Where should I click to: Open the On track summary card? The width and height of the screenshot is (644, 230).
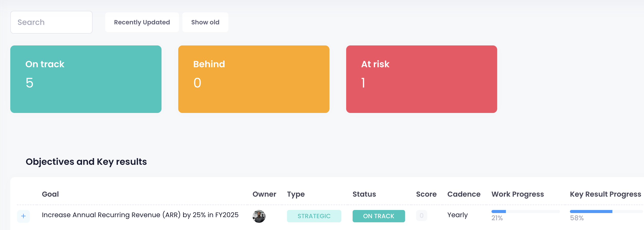click(x=86, y=79)
